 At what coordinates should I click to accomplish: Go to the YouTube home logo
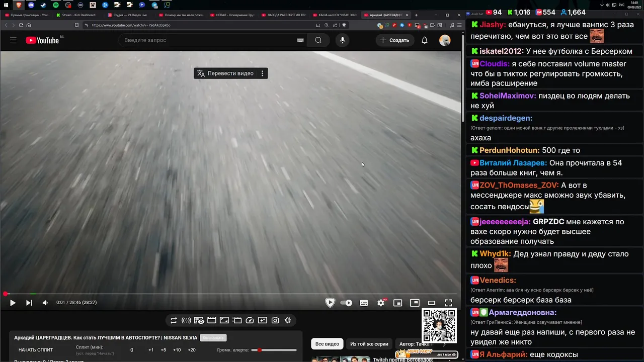[x=43, y=40]
